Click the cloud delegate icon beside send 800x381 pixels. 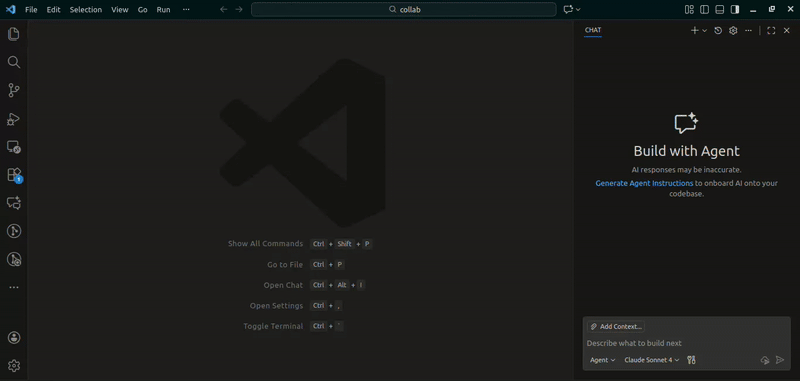(x=765, y=360)
